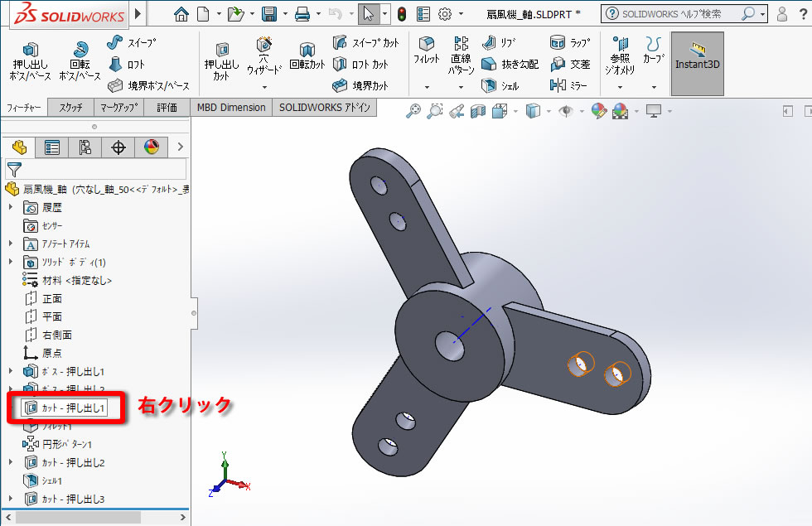
Task: Print the document using the printer icon
Action: [x=302, y=14]
